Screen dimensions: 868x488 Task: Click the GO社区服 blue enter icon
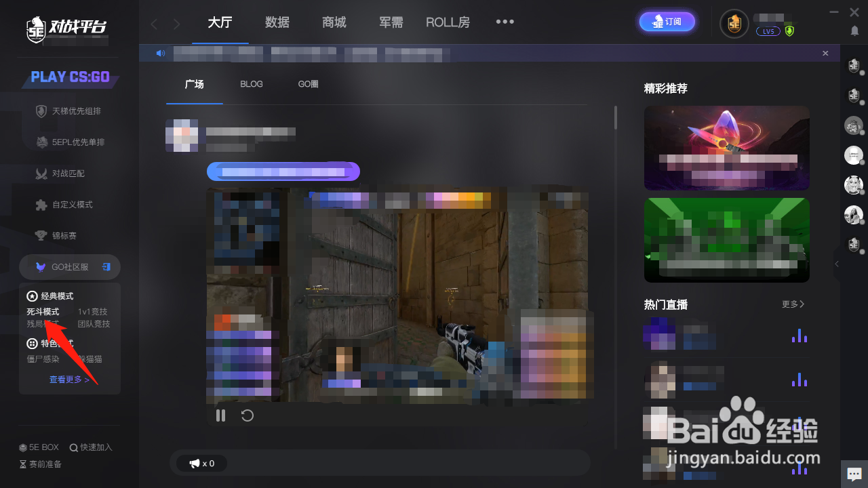pos(106,267)
